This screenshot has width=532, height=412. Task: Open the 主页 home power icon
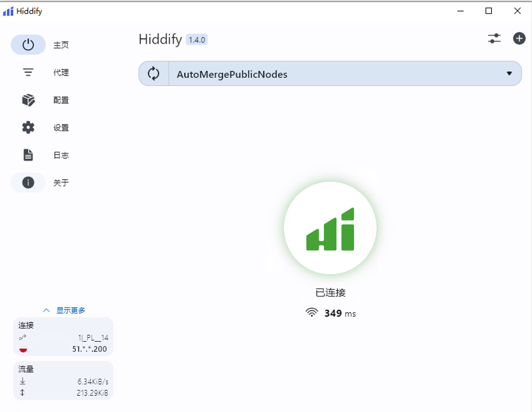coord(28,45)
